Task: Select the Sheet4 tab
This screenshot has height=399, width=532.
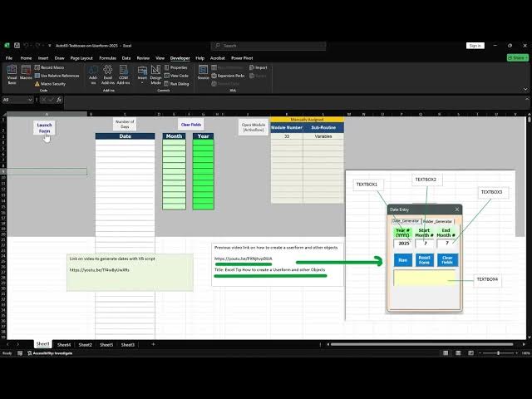Action: click(x=64, y=345)
